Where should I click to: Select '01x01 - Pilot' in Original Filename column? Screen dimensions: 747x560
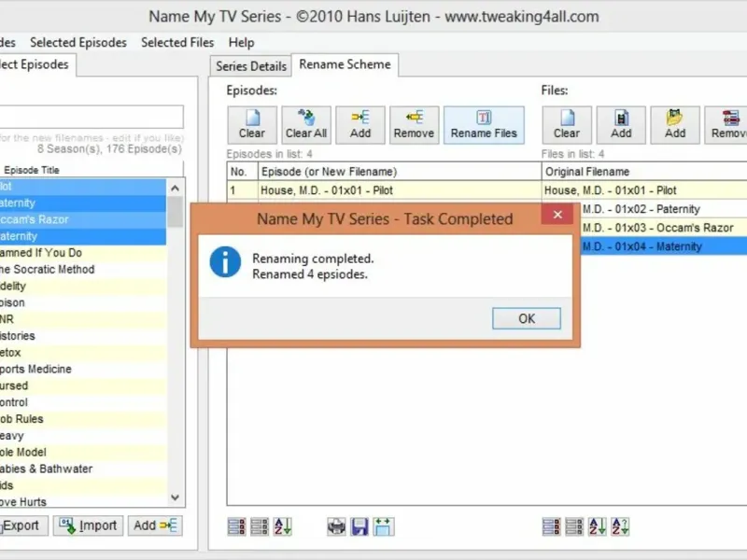pyautogui.click(x=645, y=190)
